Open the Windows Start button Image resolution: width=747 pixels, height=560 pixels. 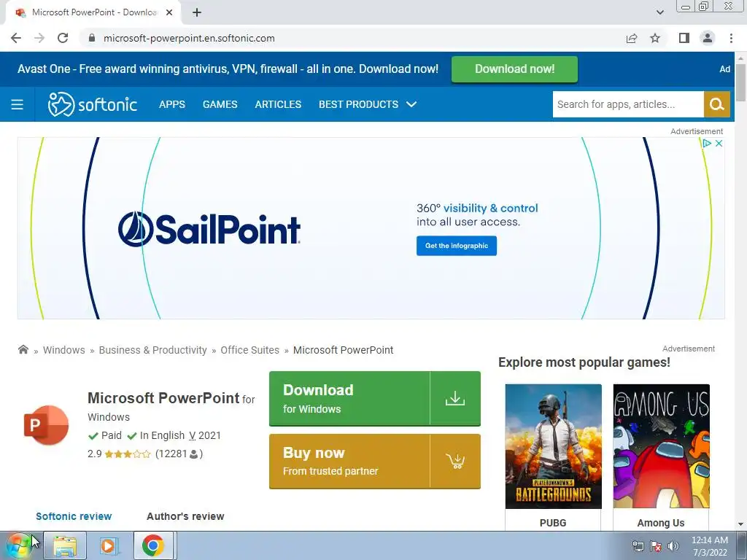click(19, 545)
